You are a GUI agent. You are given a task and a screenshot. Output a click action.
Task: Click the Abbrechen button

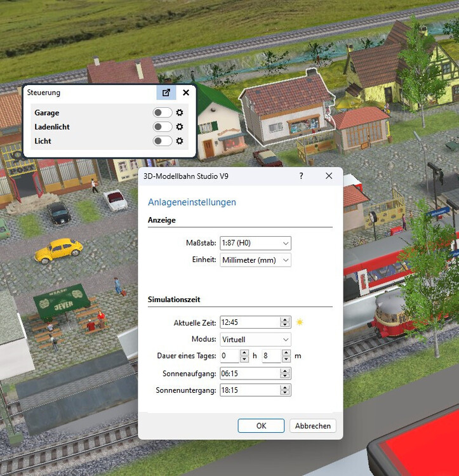[x=313, y=426]
